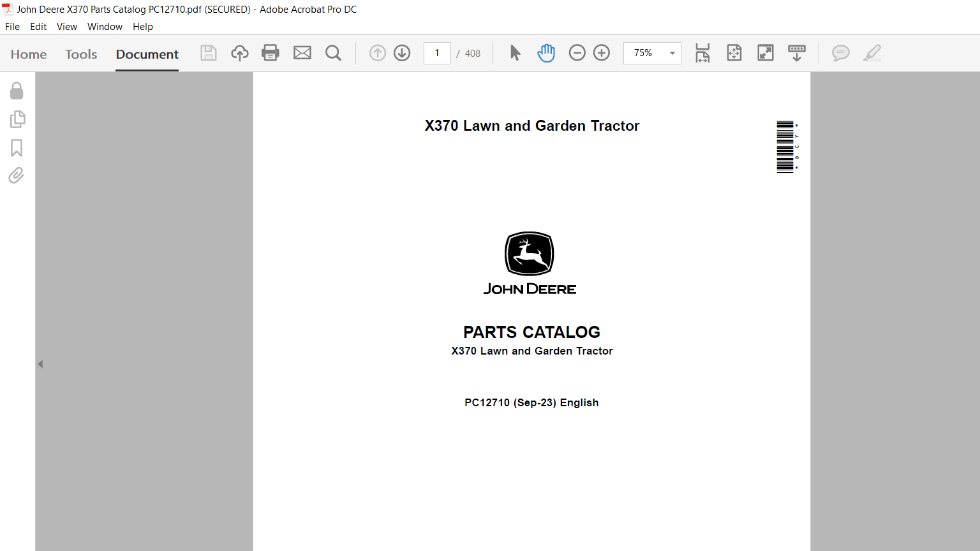Click the "PARTS CATALOG" heading text
Viewport: 980px width, 551px height.
pos(531,332)
